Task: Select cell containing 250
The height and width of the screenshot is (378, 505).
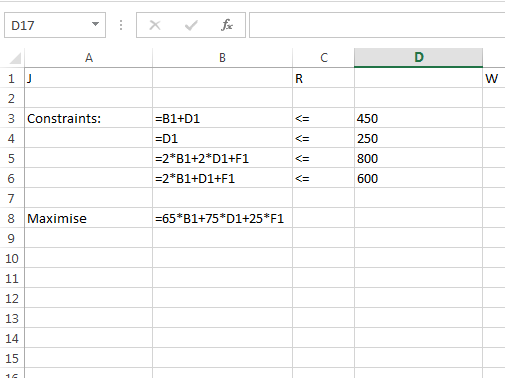Action: 419,138
